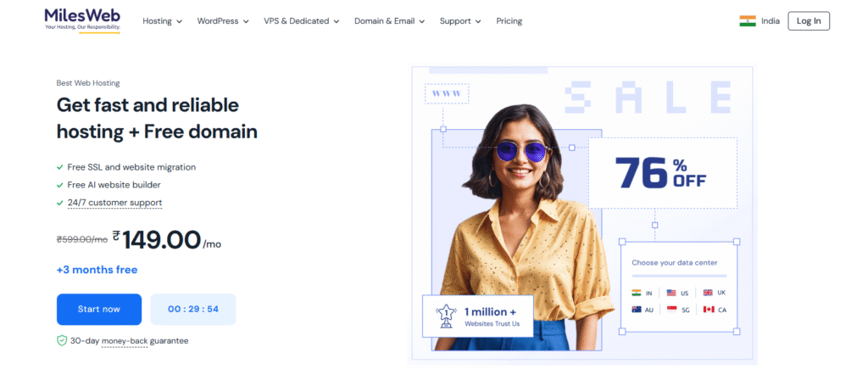Expand the WordPress dropdown menu

[223, 21]
